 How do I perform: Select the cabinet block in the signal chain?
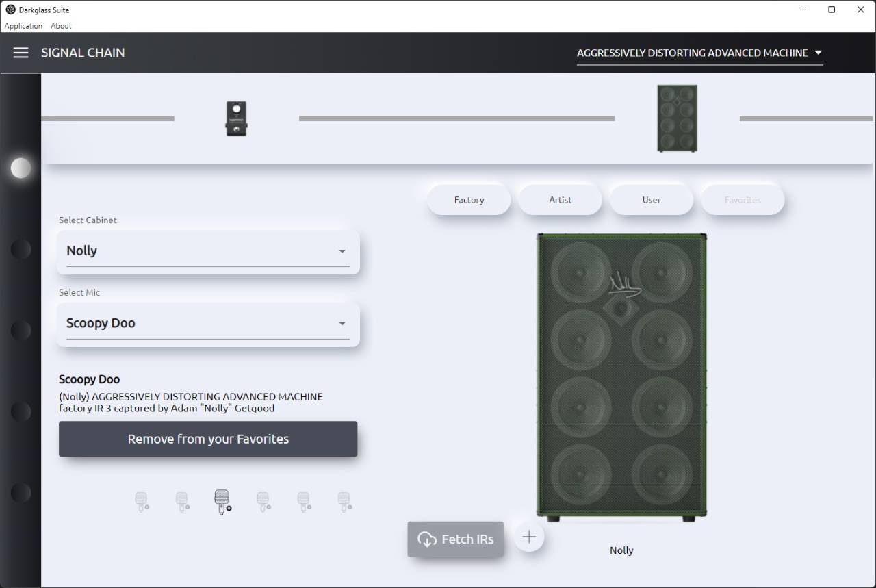click(677, 118)
